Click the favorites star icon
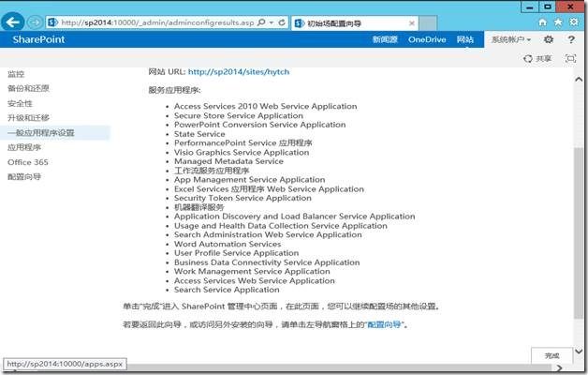588x375 pixels. 558,22
